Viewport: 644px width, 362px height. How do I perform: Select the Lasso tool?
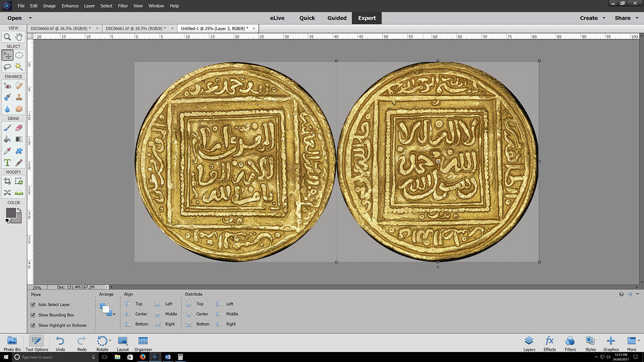pos(7,67)
